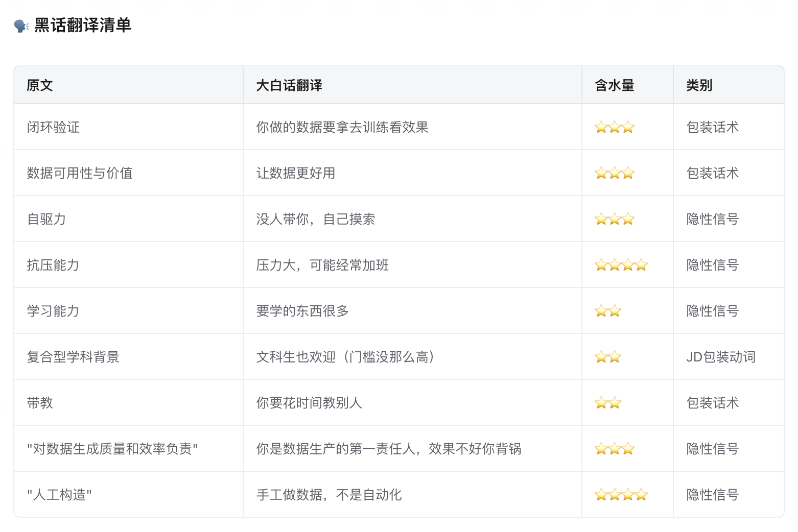Click the two-star rating for 学习能力
Screen dimensions: 798x532
(607, 311)
